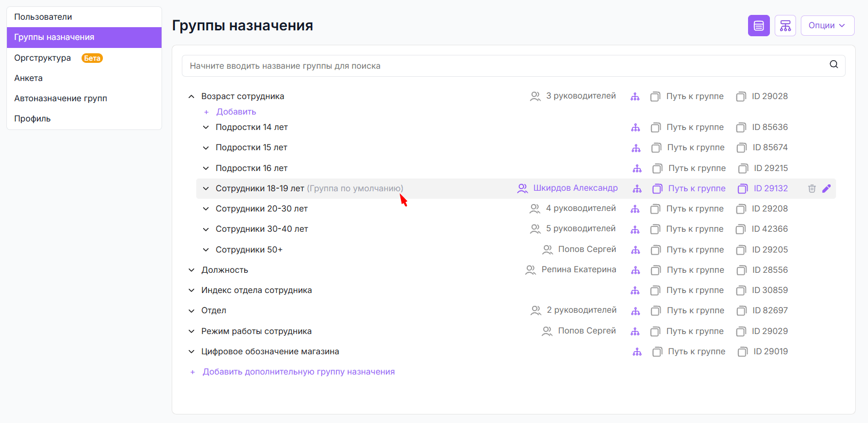
Task: Copy ID 29132
Action: [763, 189]
